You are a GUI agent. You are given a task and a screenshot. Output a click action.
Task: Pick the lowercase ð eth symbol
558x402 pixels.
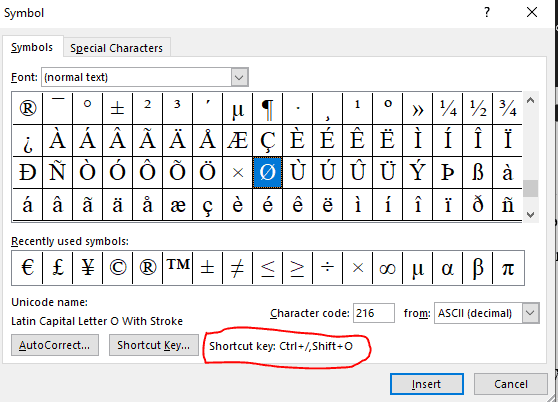(478, 205)
